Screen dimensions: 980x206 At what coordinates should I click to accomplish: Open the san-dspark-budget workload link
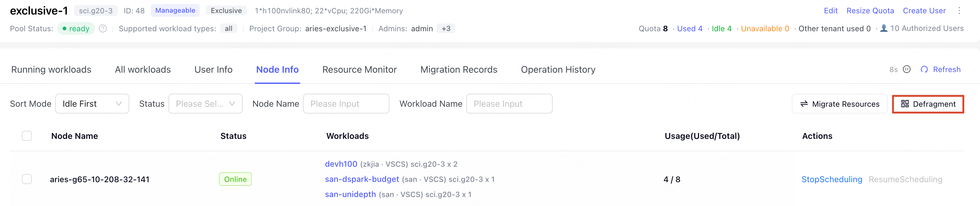362,179
